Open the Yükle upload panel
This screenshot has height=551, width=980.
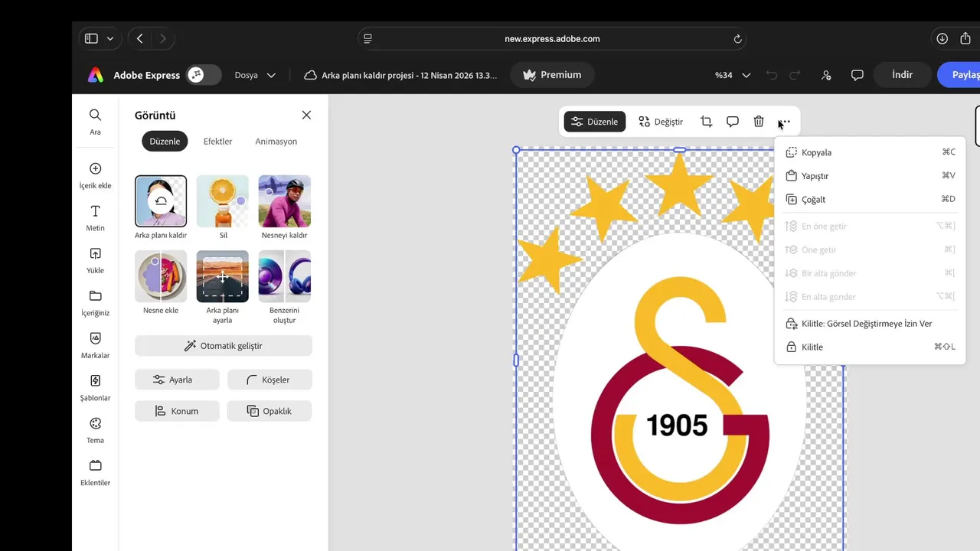(x=95, y=260)
